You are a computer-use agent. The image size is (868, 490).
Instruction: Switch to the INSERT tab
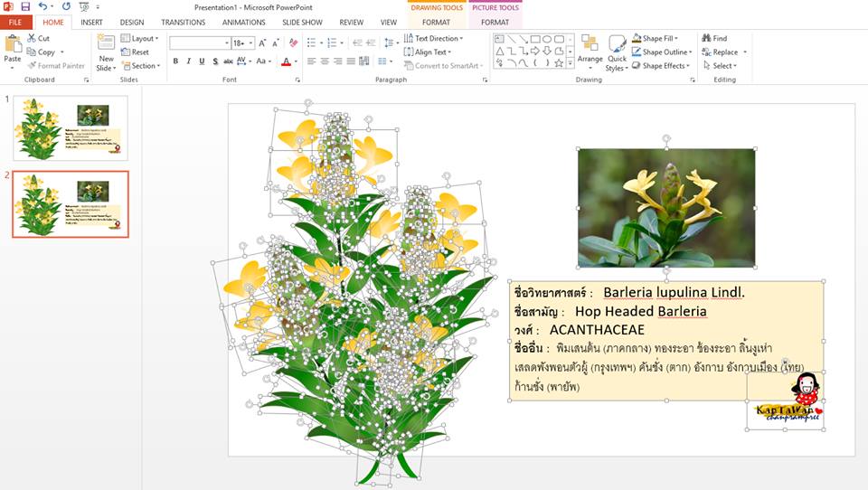[91, 22]
